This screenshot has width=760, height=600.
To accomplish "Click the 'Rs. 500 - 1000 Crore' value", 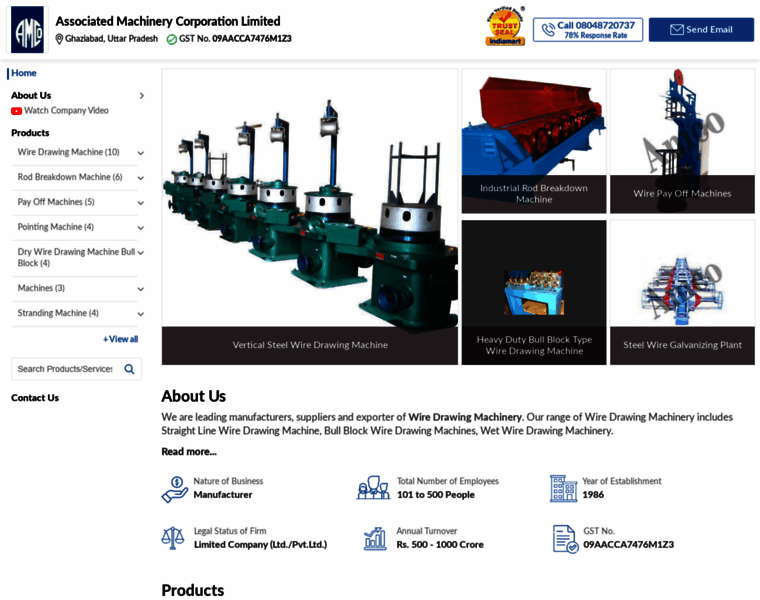I will (x=440, y=545).
